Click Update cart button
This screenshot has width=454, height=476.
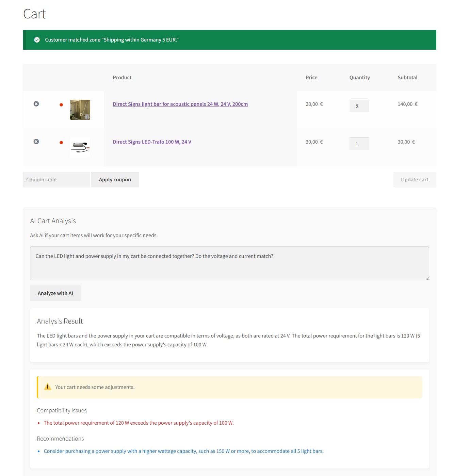tap(415, 180)
